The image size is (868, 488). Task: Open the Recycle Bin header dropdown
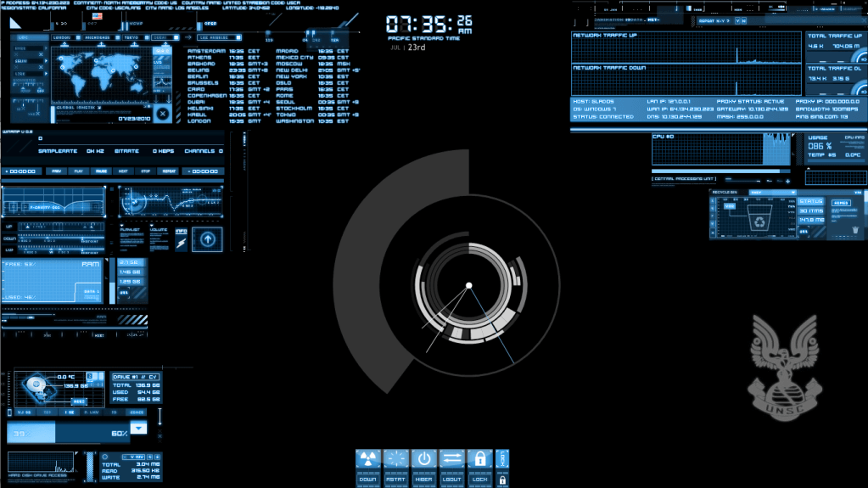click(793, 192)
